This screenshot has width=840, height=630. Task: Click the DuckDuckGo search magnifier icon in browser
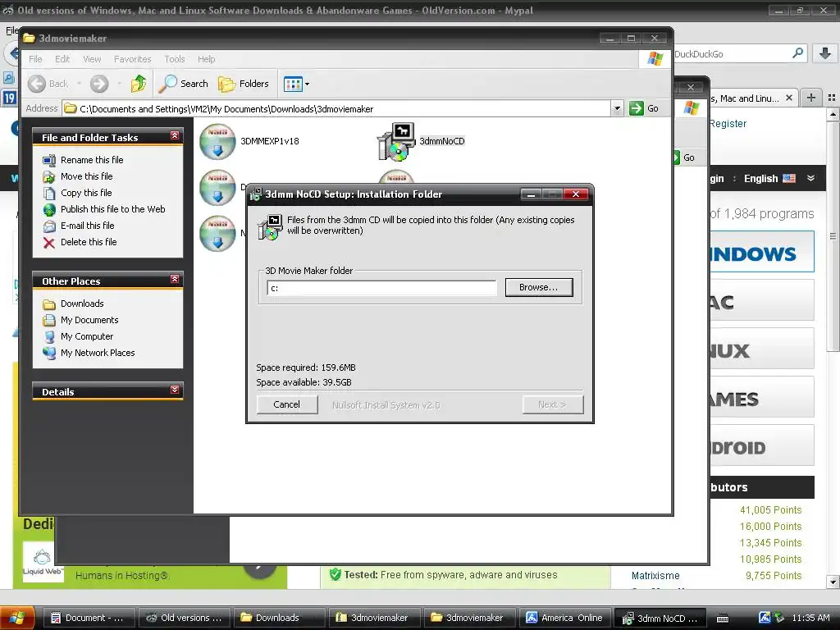click(797, 53)
